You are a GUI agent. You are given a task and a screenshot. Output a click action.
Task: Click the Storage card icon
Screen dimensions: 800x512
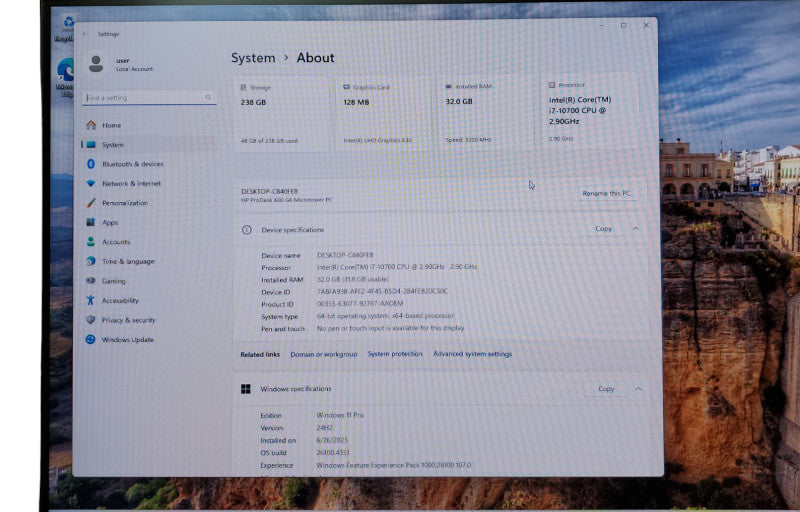coord(243,88)
